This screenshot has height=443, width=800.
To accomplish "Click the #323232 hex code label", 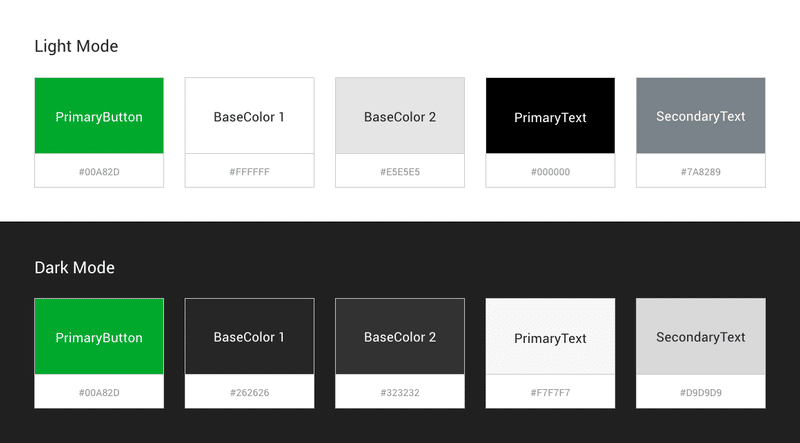I will coord(400,392).
